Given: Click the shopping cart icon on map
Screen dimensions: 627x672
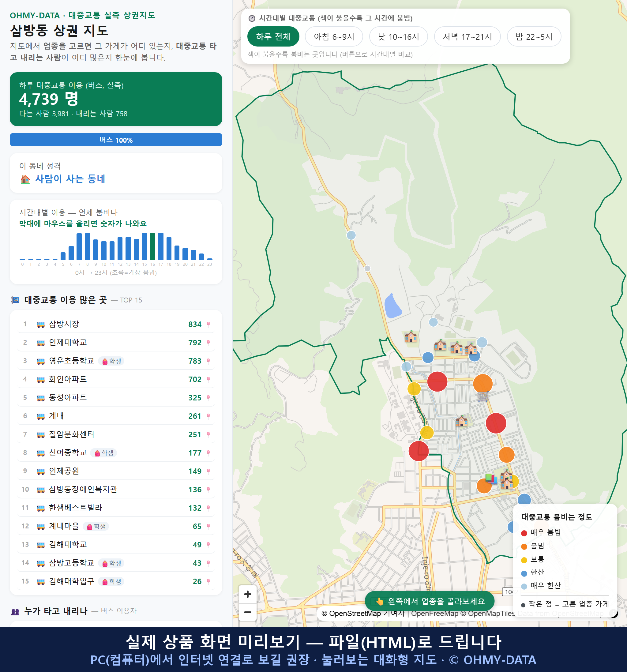Looking at the screenshot, I should tap(483, 396).
